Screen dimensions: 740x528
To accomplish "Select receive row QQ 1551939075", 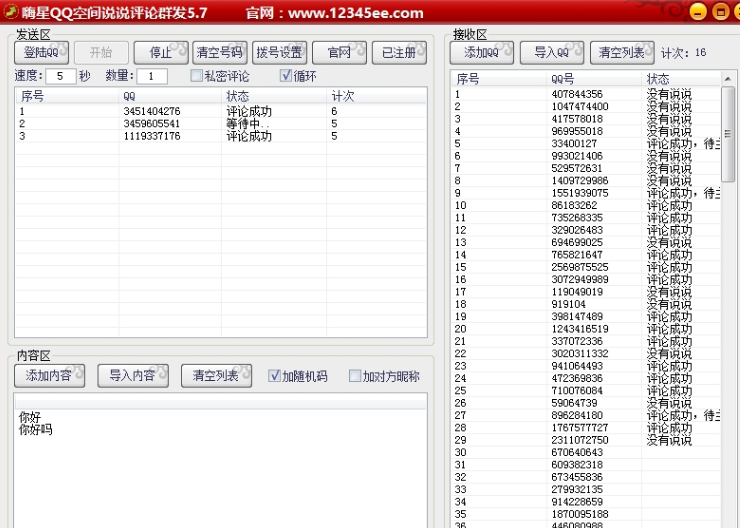I will coord(586,193).
